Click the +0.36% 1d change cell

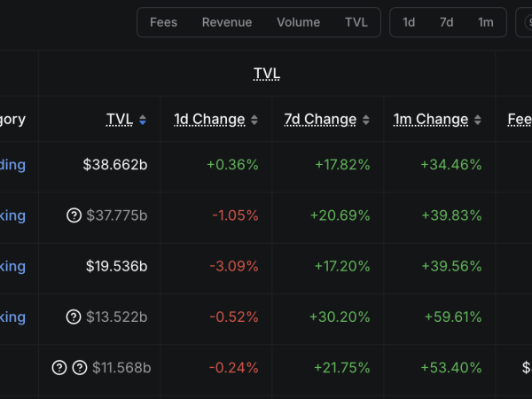coord(232,165)
